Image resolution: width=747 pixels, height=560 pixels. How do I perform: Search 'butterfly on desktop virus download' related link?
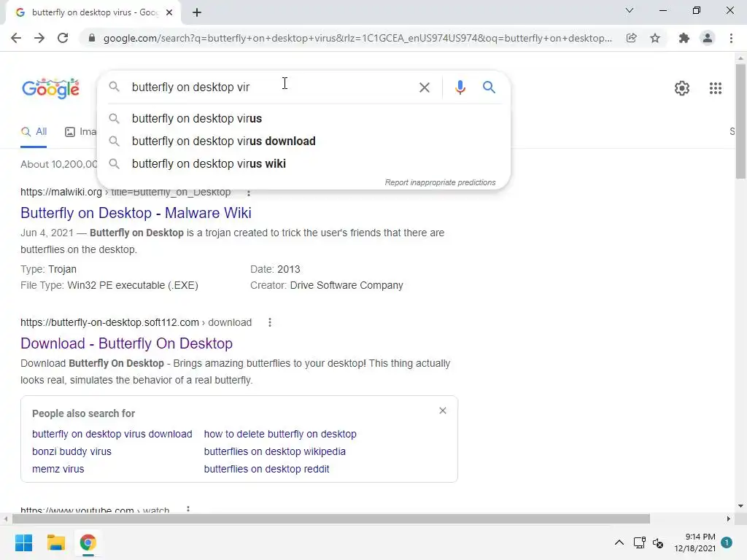click(x=112, y=435)
